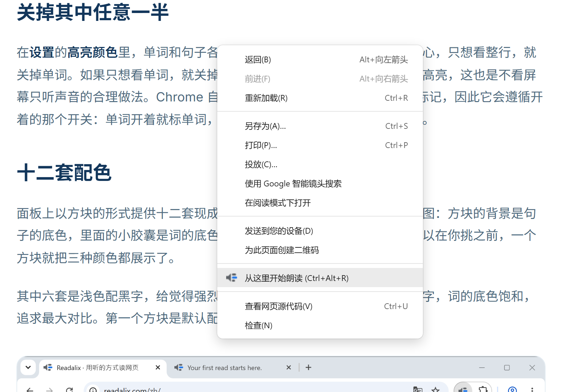Click the minimize icon of the pictured browser
The height and width of the screenshot is (392, 562).
[x=482, y=367]
